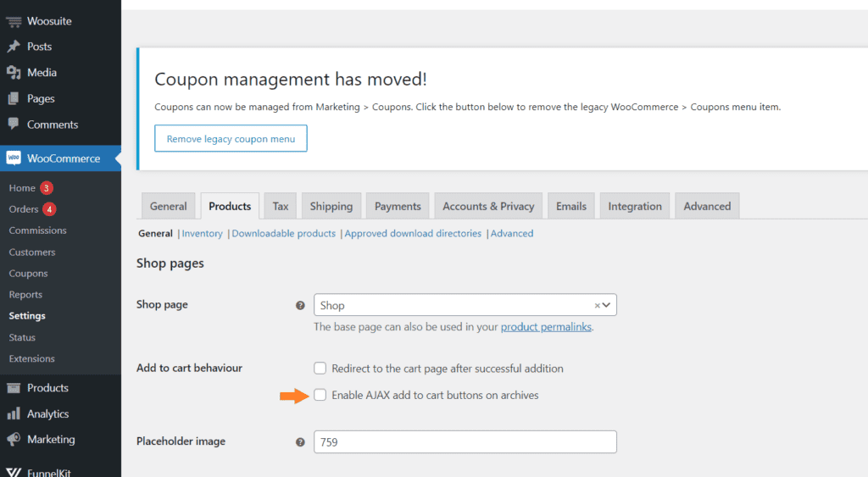The height and width of the screenshot is (477, 868).
Task: Open WooCommerce Home in sidebar
Action: (22, 188)
